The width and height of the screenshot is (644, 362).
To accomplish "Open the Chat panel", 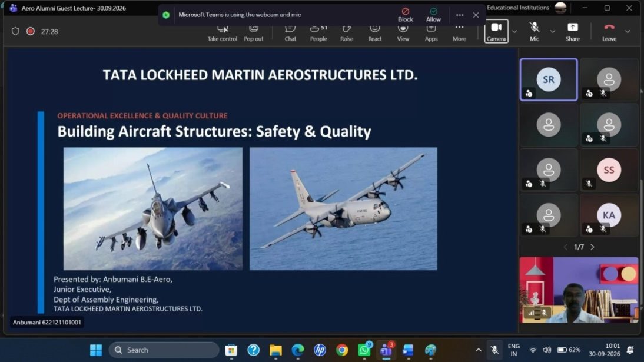I will click(x=290, y=33).
